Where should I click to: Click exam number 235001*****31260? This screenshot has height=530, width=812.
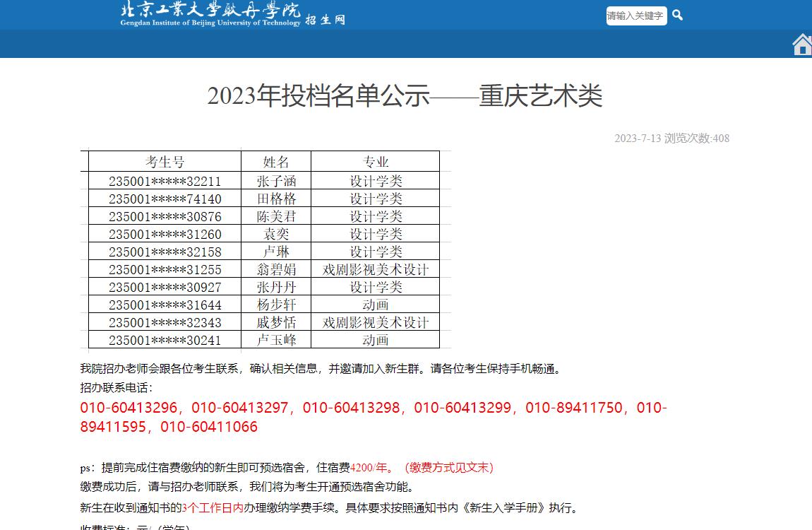[x=165, y=234]
